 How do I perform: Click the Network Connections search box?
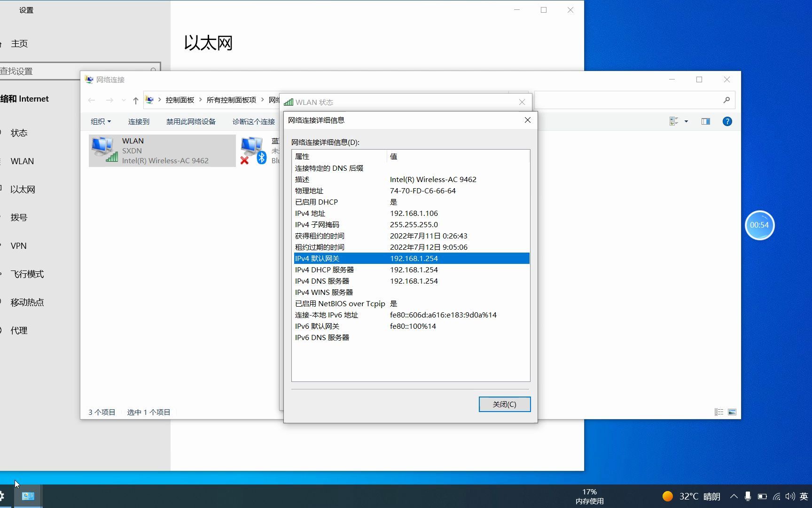[x=634, y=100]
